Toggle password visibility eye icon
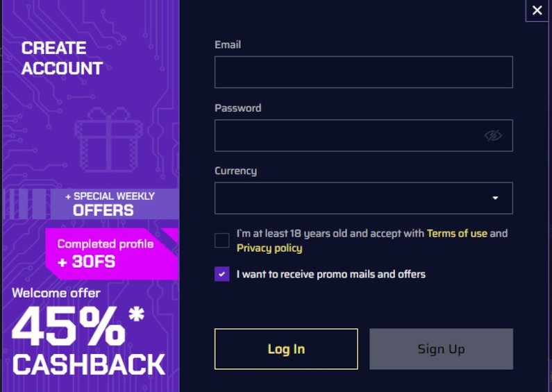The height and width of the screenshot is (392, 552). coord(493,135)
